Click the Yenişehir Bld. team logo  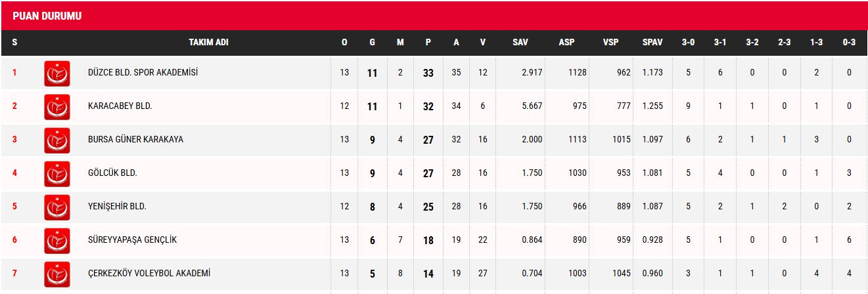point(57,207)
